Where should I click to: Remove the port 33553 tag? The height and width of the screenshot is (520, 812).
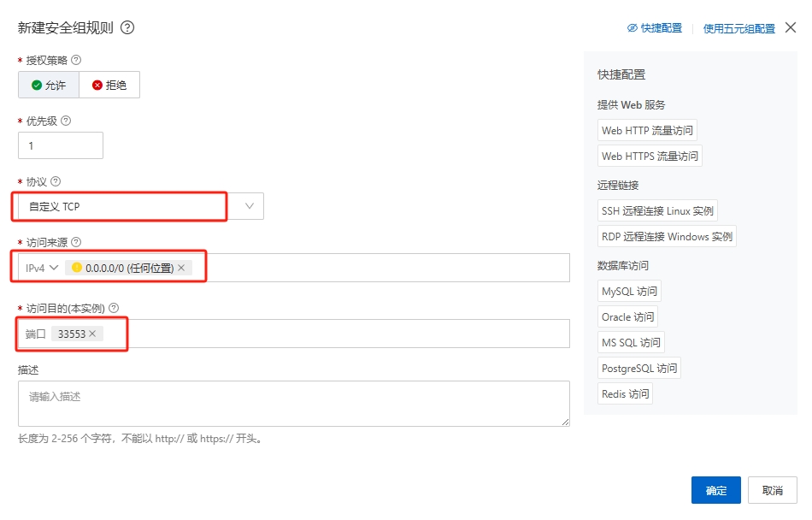(92, 334)
